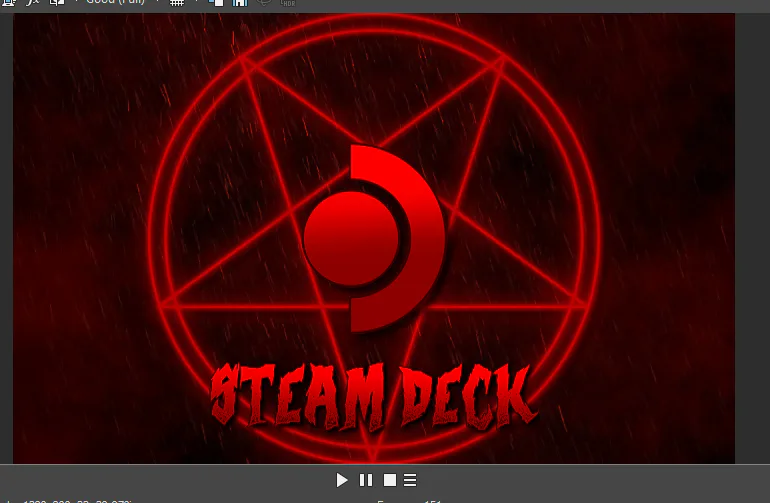
Task: Open external monitor preview icon
Action: click(x=9, y=3)
